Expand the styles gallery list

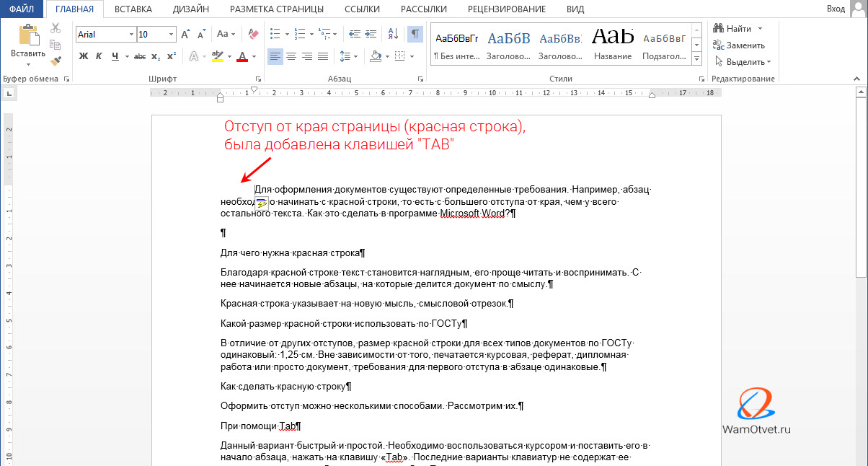(x=696, y=60)
